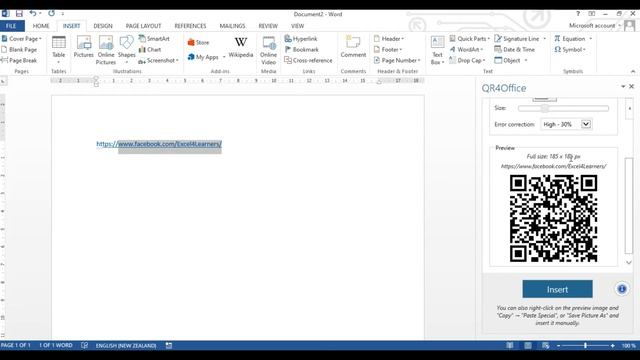This screenshot has width=640, height=360.
Task: Zoom out with the minus button
Action: pos(559,345)
